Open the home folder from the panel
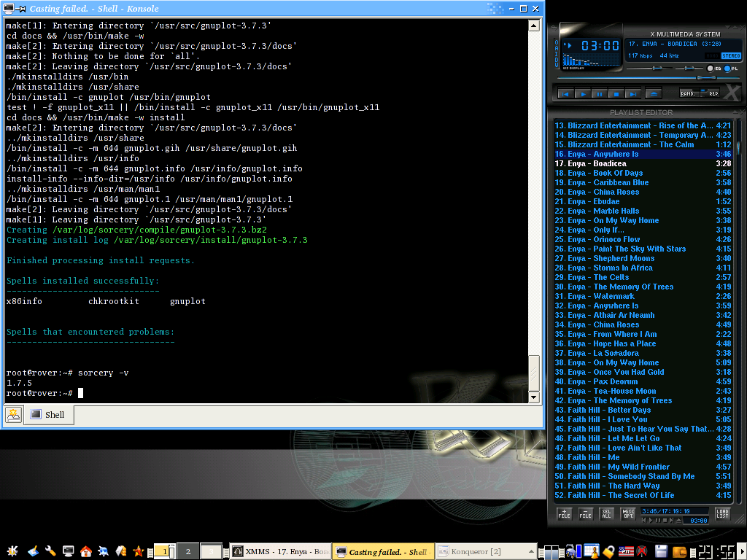 [86, 551]
